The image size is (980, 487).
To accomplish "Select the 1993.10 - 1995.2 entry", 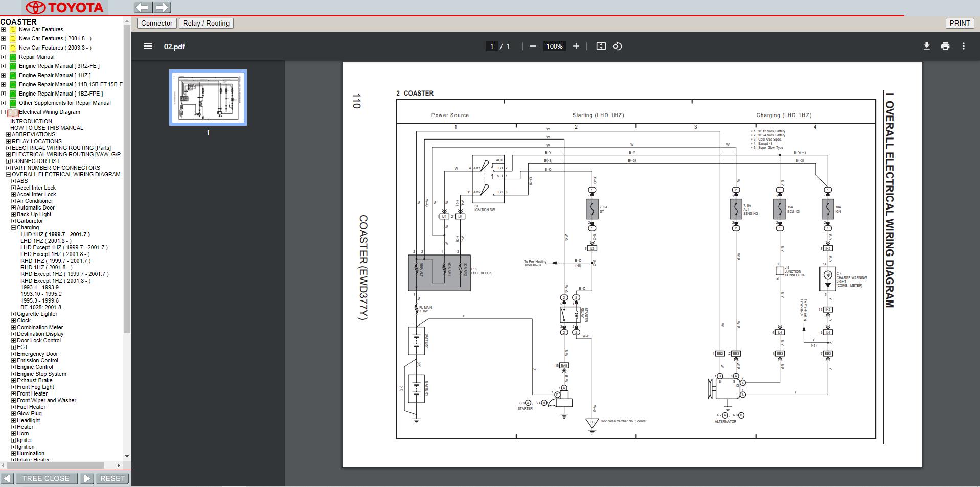I will 41,294.
